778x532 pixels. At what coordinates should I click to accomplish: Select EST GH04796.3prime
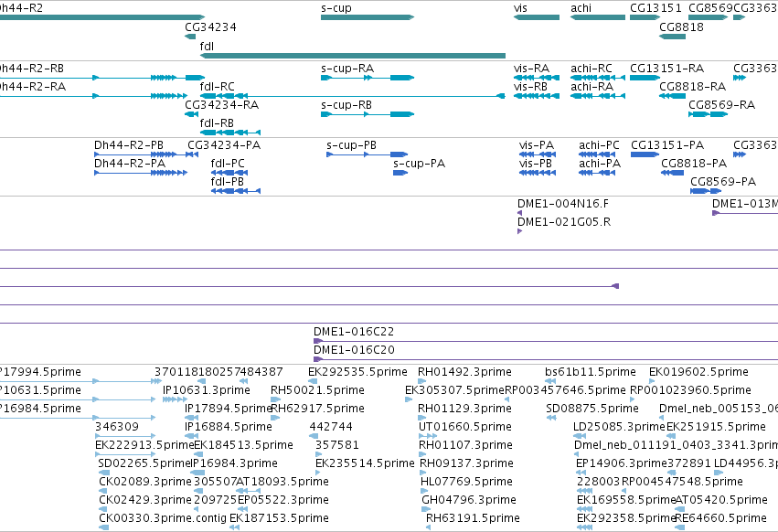coord(426,510)
